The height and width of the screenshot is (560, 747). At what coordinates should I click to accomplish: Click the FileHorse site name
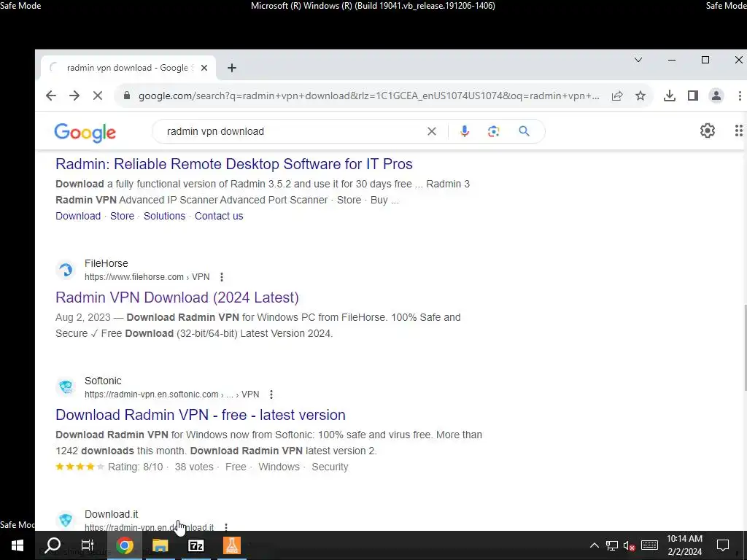tap(107, 263)
